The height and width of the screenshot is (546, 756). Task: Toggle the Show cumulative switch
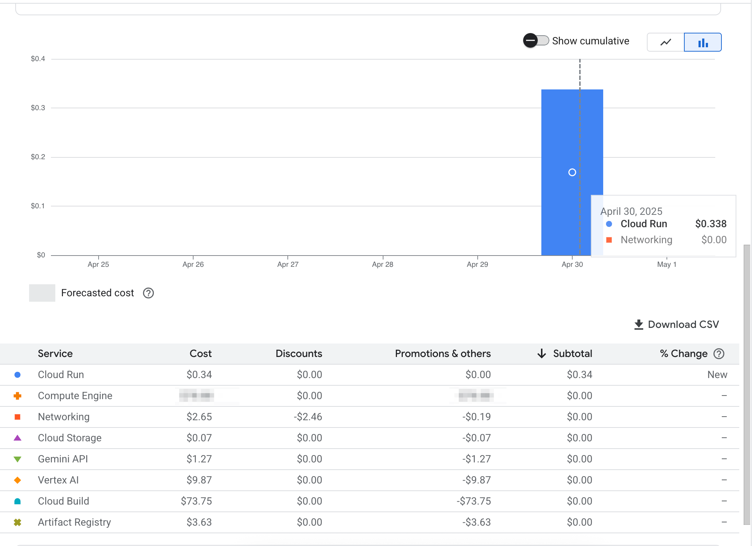(536, 41)
